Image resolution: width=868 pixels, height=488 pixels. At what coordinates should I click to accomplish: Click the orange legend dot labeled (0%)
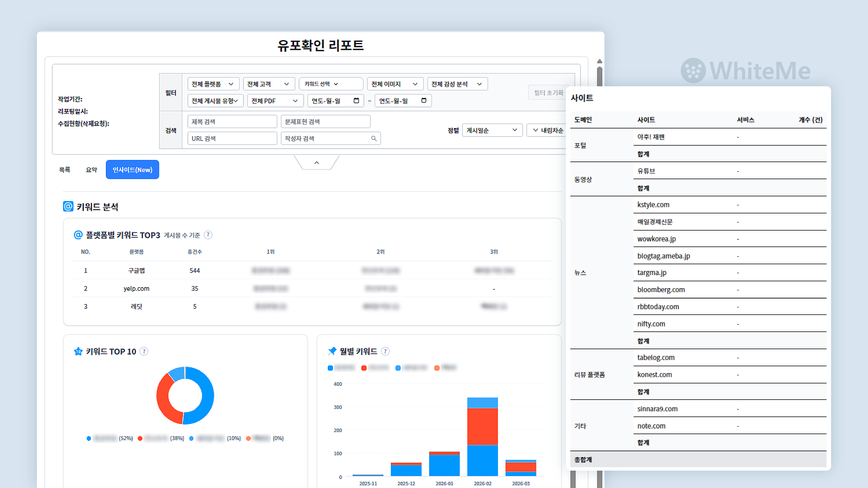click(248, 439)
